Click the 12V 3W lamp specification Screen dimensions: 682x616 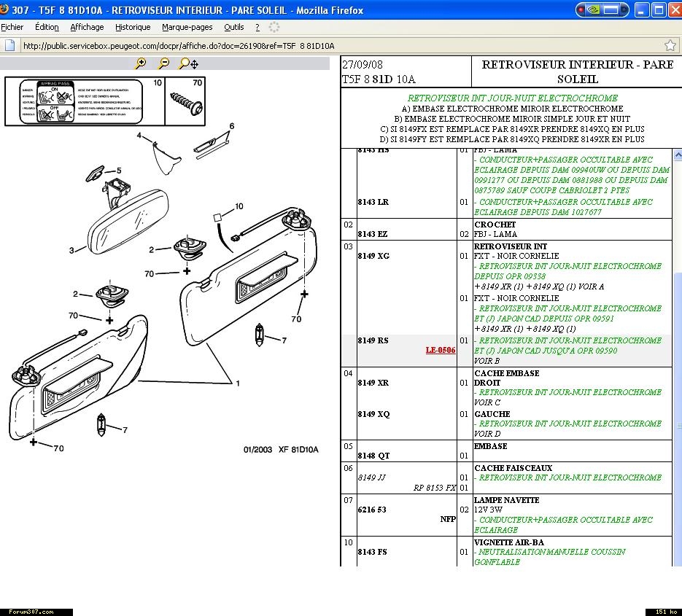pyautogui.click(x=488, y=510)
